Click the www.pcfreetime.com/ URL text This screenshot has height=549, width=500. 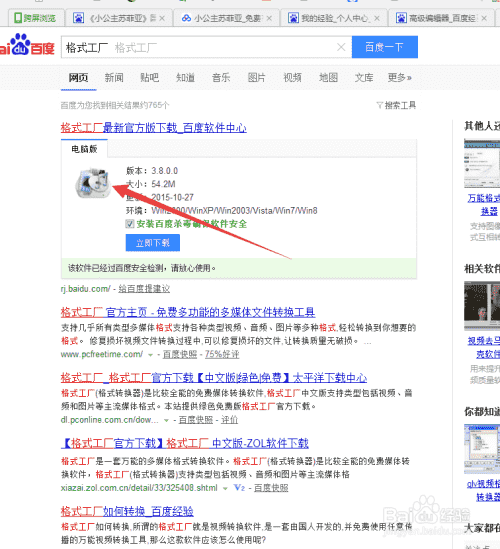[102, 354]
